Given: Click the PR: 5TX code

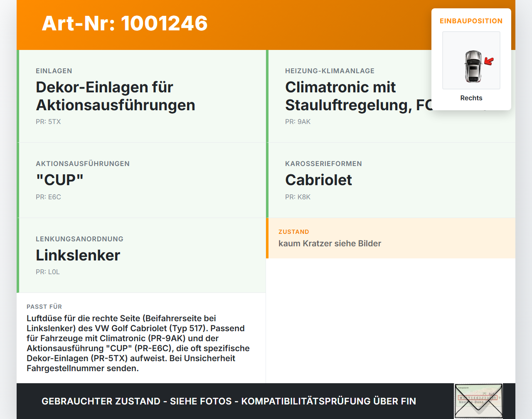Looking at the screenshot, I should [x=48, y=122].
